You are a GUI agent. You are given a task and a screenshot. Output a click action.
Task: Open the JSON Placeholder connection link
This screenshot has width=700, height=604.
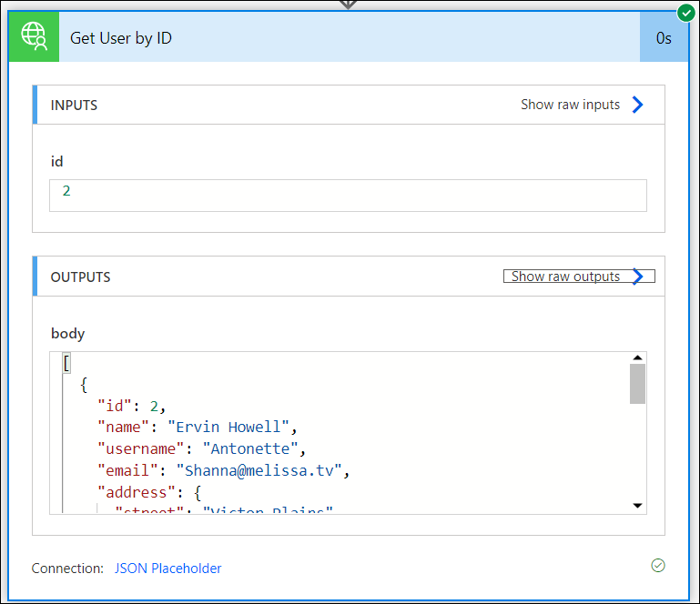click(167, 569)
